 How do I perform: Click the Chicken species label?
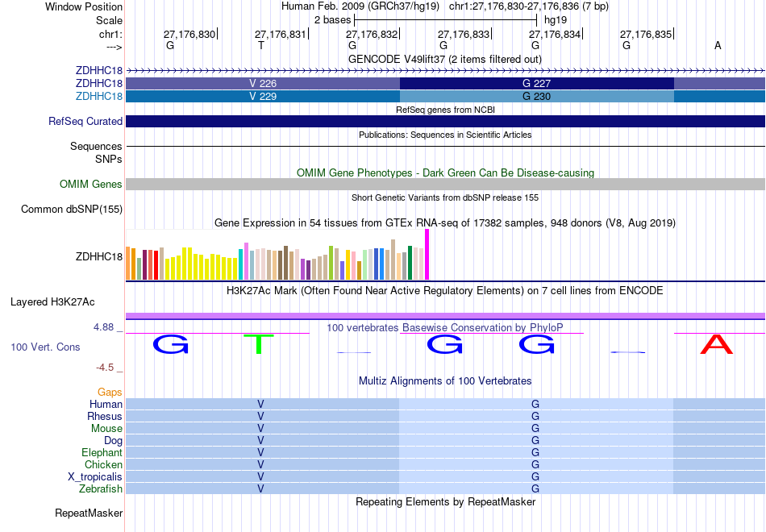[x=103, y=464]
